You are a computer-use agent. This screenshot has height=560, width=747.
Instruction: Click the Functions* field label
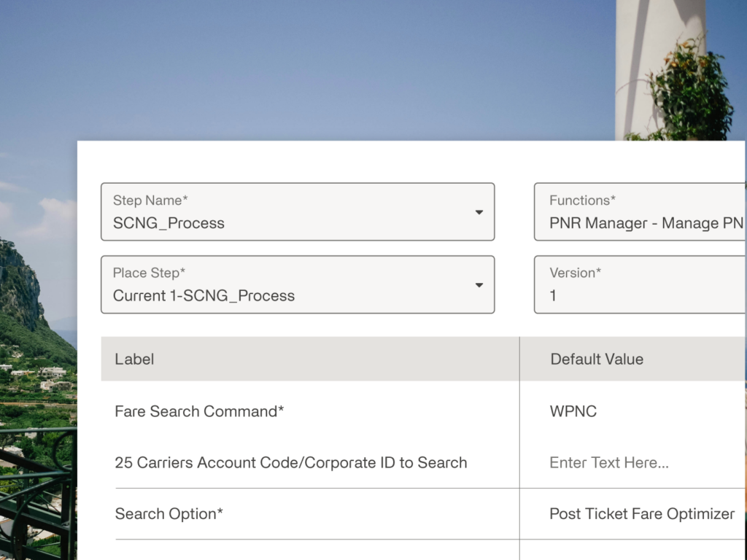pyautogui.click(x=583, y=201)
